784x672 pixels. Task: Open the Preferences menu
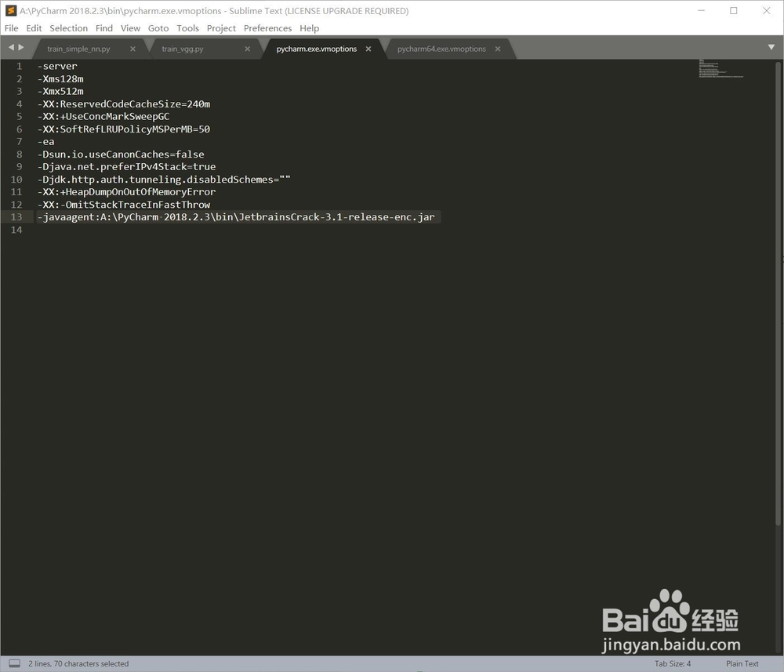pyautogui.click(x=267, y=28)
